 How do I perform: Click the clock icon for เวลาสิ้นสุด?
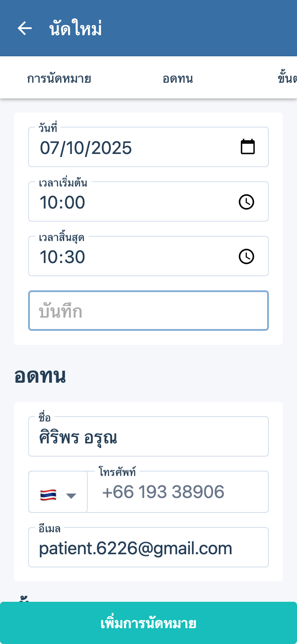(x=246, y=256)
